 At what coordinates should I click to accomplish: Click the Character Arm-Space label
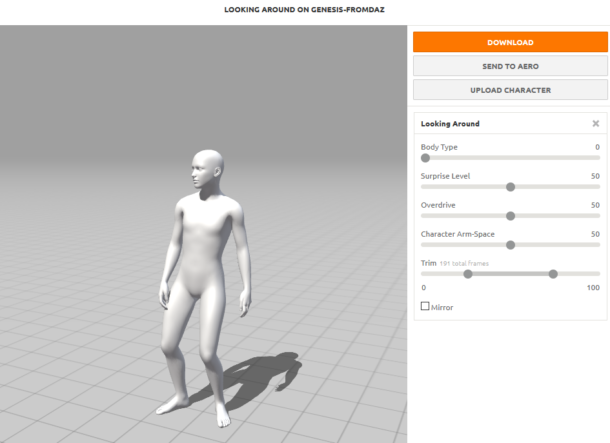[x=458, y=234]
